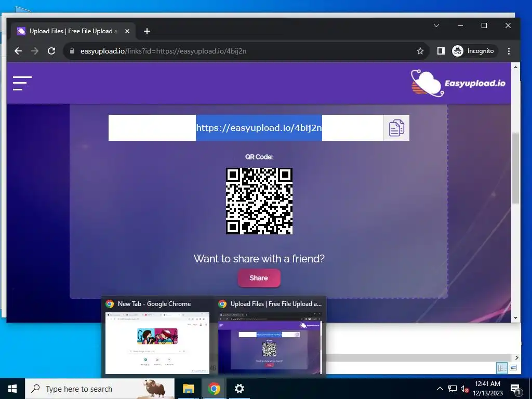Open a new browser tab

coord(147,31)
